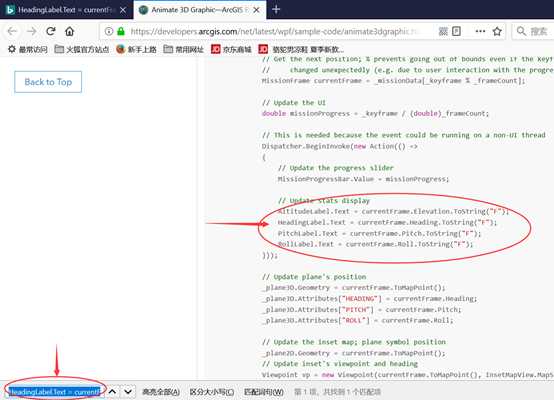Screen dimensions: 554x400
Task: Go forward to the next page
Action: point(32,31)
